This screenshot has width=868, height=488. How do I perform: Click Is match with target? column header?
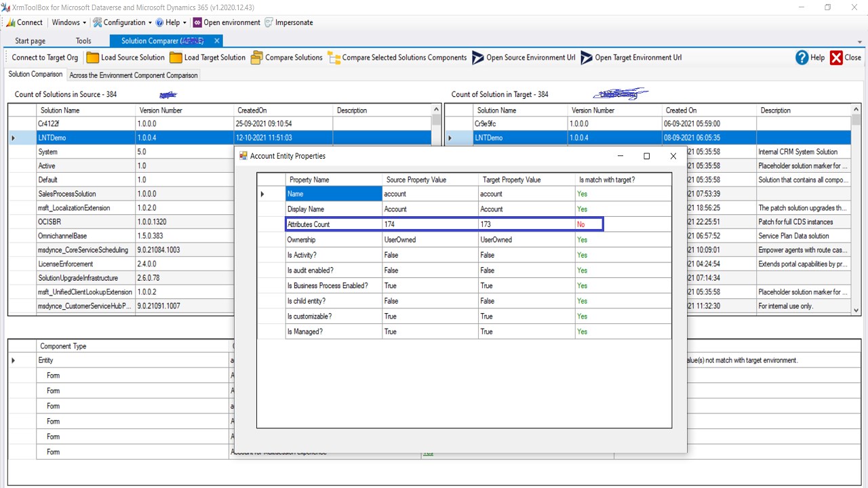[623, 180]
